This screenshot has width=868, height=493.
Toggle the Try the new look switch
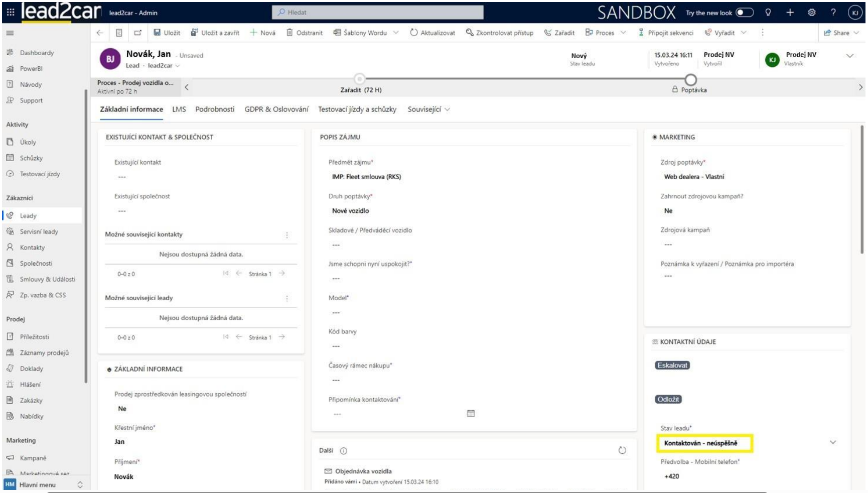point(745,13)
